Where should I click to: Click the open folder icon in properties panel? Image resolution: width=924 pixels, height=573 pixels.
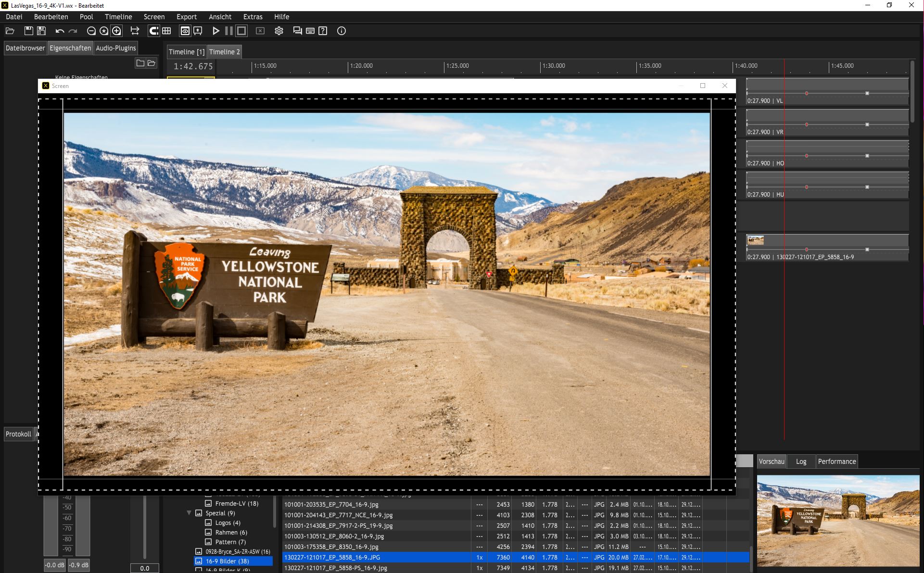(x=152, y=63)
